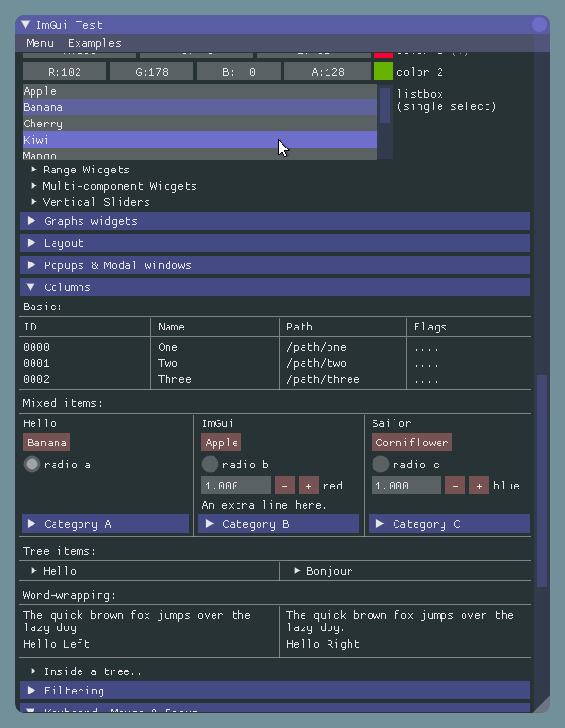The image size is (565, 728).
Task: Click the Flags column header
Action: 430,327
